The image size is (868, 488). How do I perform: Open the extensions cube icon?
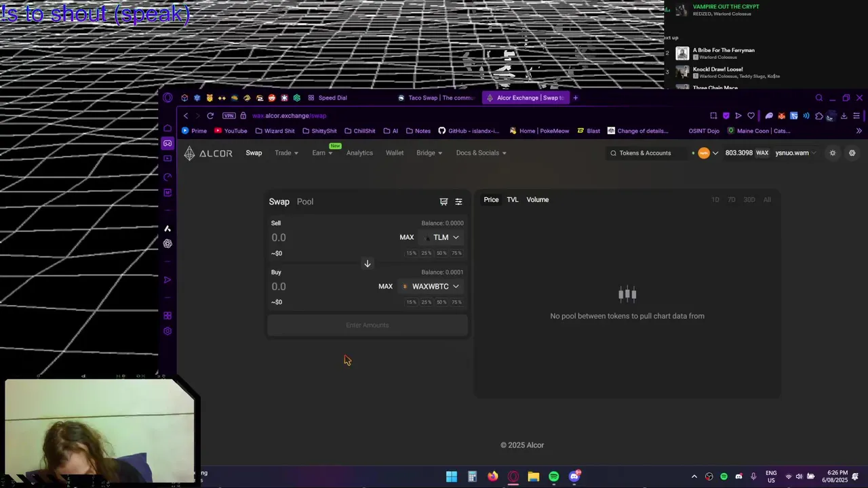click(819, 116)
